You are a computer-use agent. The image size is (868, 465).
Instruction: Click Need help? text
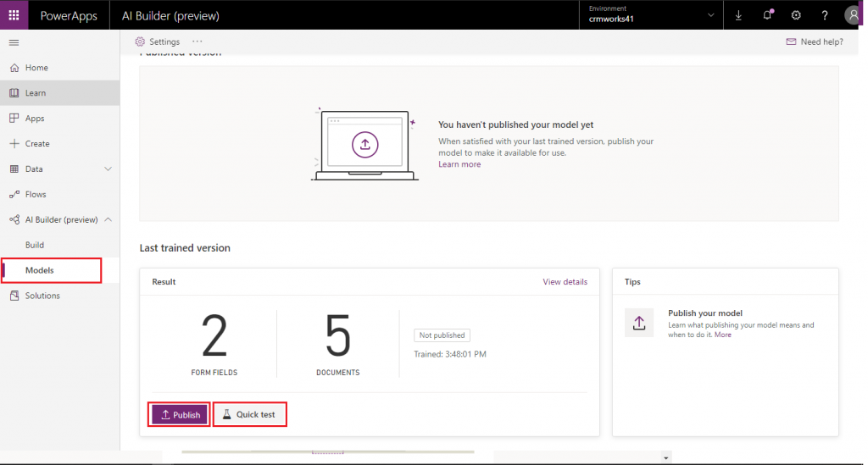point(821,42)
